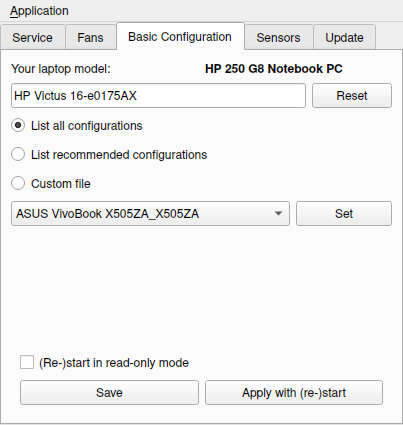Viewport: 403px width, 425px height.
Task: Open the Application menu
Action: 39,11
